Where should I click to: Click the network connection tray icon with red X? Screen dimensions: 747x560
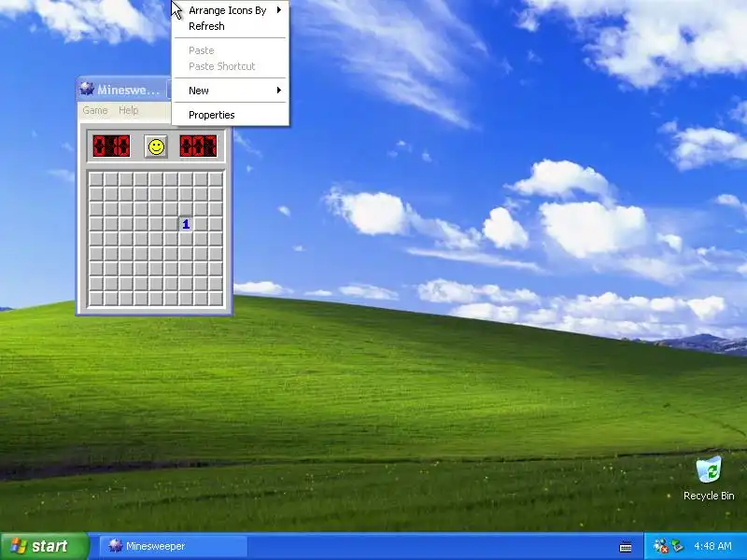pyautogui.click(x=660, y=546)
